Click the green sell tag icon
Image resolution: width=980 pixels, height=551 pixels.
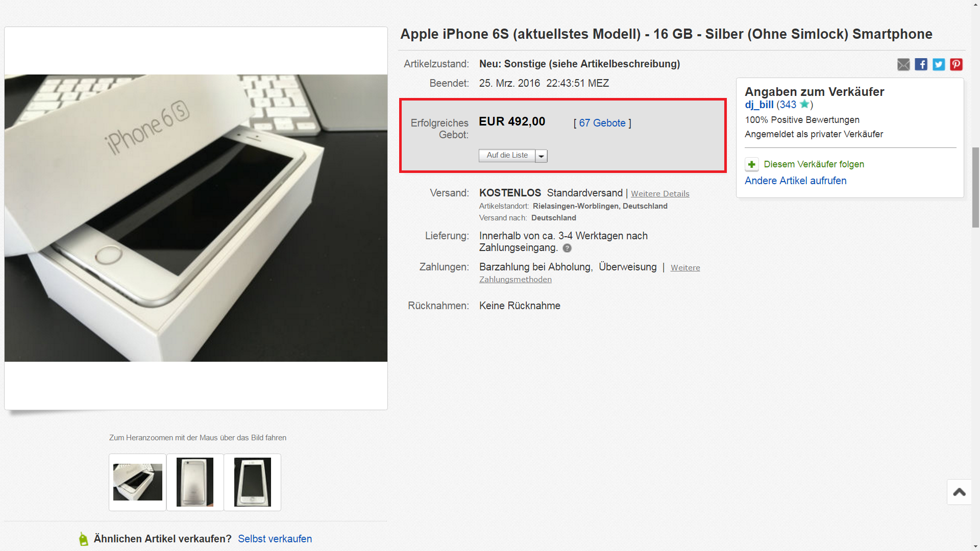tap(83, 539)
